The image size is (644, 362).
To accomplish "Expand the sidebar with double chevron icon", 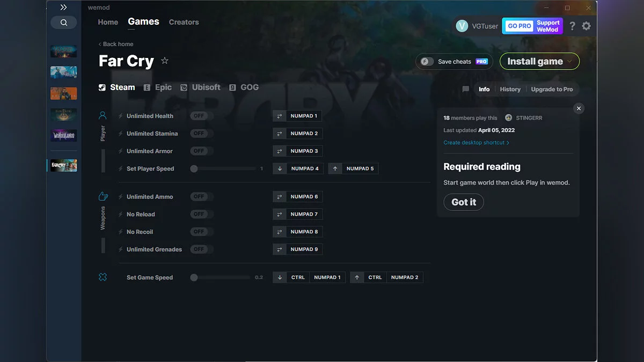I will (63, 8).
